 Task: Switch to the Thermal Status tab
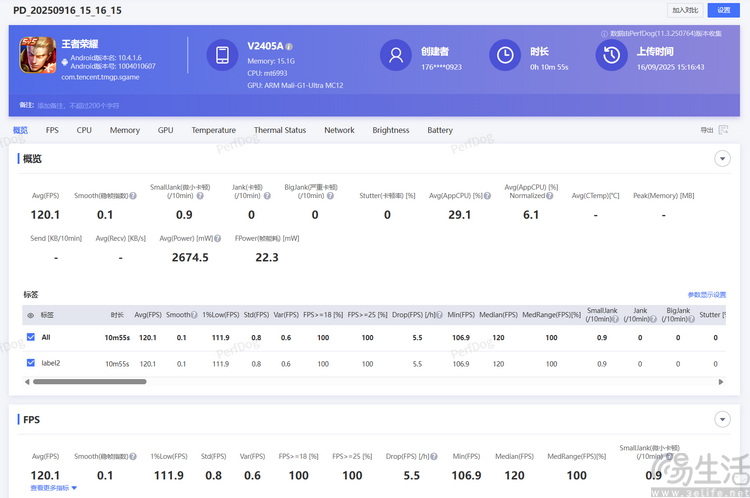pos(280,130)
